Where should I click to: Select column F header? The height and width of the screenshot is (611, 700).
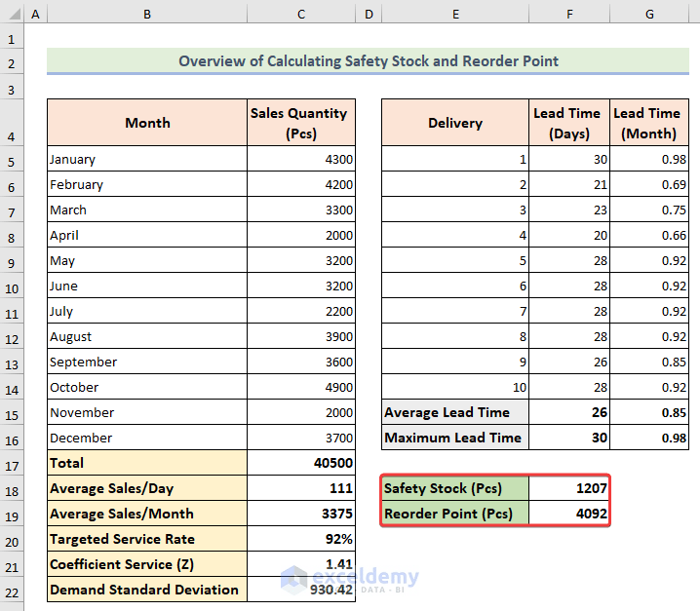[x=569, y=14]
